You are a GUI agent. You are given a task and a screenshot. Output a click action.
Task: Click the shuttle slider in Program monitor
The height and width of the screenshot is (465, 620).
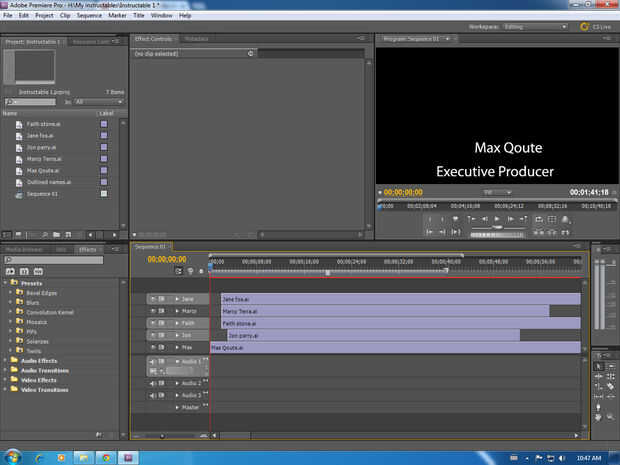click(498, 227)
